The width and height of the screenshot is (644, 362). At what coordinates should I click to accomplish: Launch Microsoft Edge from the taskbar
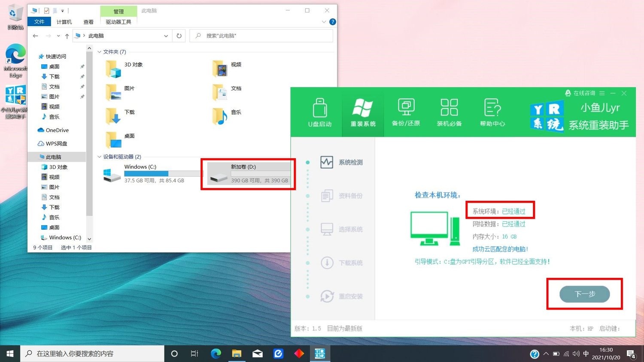[216, 353]
